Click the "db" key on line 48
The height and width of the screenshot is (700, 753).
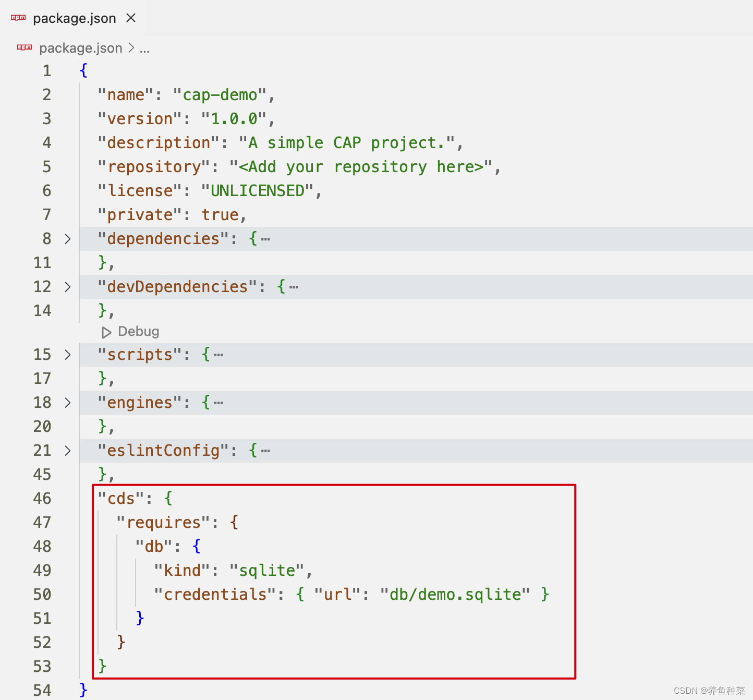coord(154,547)
